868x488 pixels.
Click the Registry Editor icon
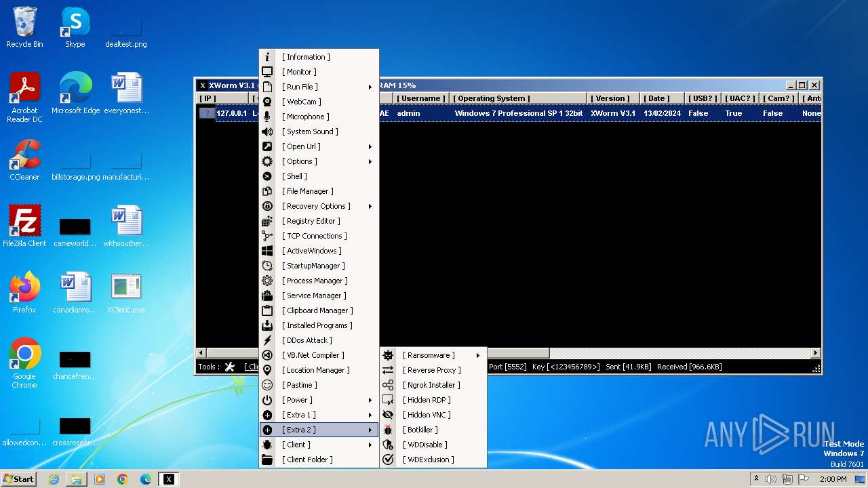pyautogui.click(x=267, y=221)
